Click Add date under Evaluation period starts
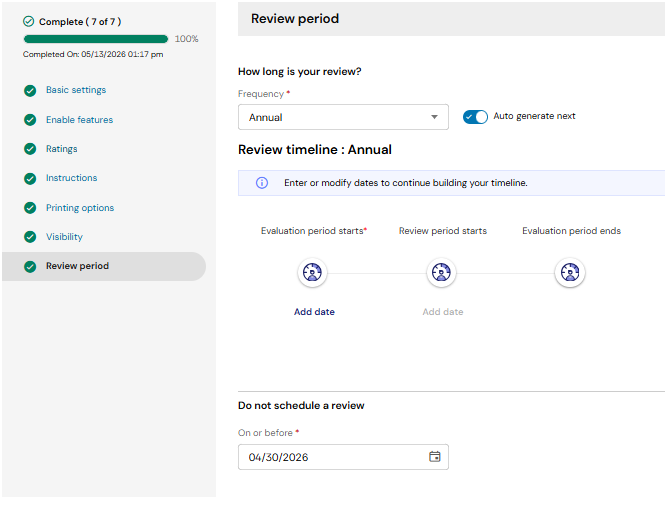Image resolution: width=665 pixels, height=507 pixels. point(314,312)
